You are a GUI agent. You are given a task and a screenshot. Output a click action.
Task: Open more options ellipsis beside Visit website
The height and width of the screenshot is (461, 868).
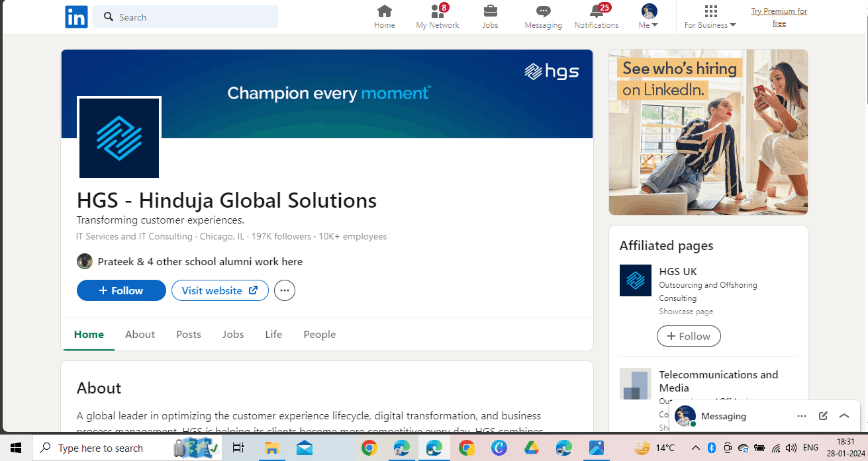coord(284,290)
